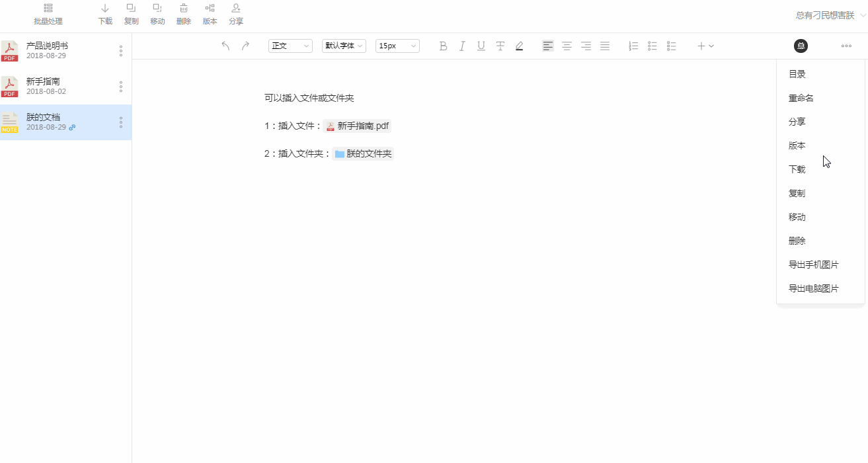Image resolution: width=868 pixels, height=463 pixels.
Task: Open the 版本 version history icon
Action: tap(210, 15)
